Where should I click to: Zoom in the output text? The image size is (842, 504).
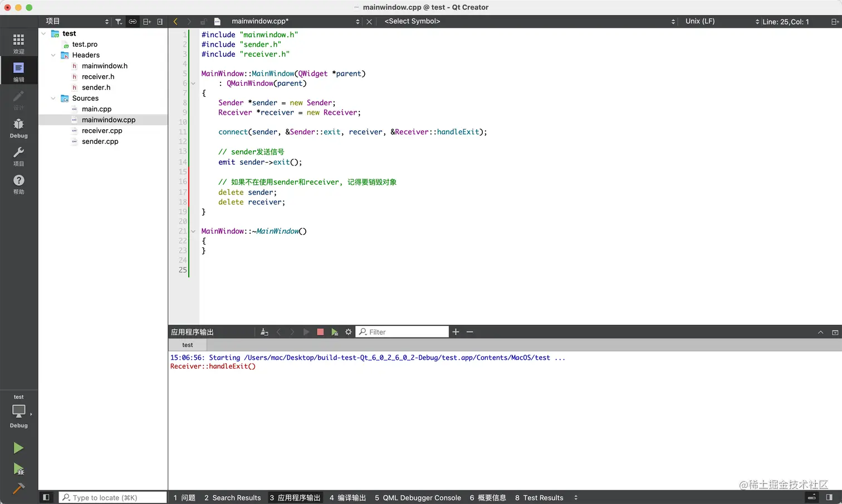click(456, 332)
